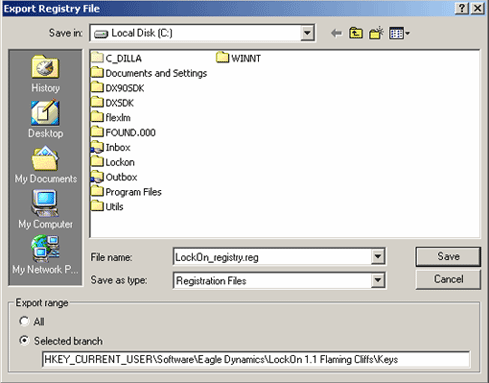Select the Utils folder icon
The width and height of the screenshot is (489, 383).
coord(97,206)
